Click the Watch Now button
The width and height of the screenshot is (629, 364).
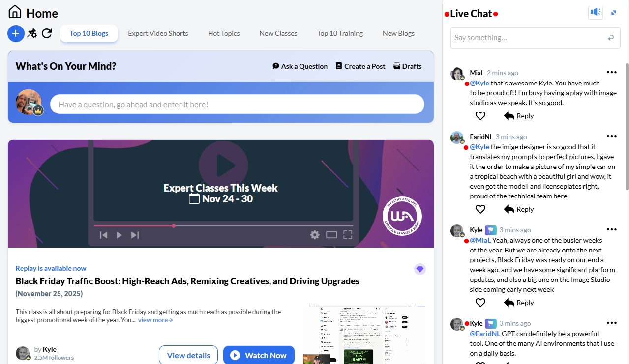pos(259,355)
